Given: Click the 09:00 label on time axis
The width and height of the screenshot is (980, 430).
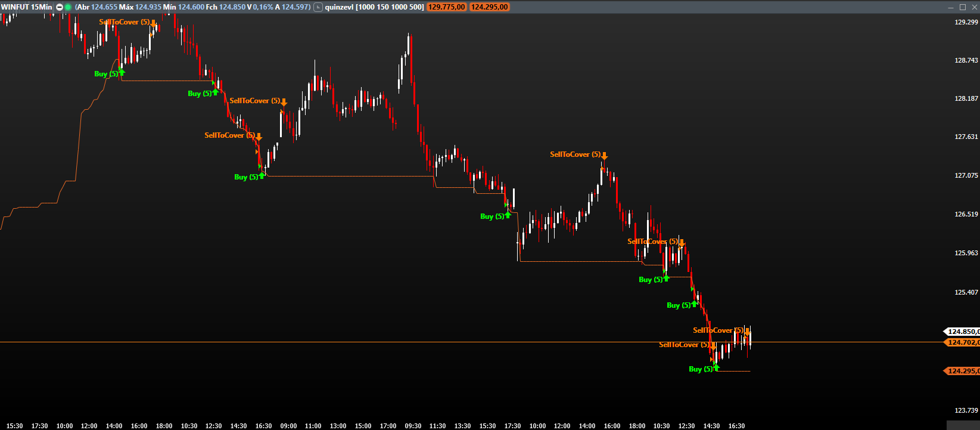Looking at the screenshot, I should click(x=288, y=426).
